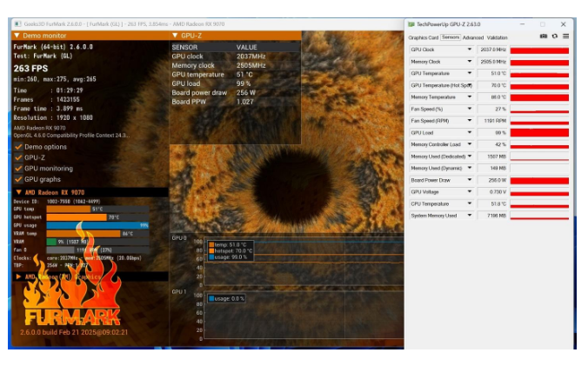Open the GPU Clock sensor dropdown

[x=470, y=50]
